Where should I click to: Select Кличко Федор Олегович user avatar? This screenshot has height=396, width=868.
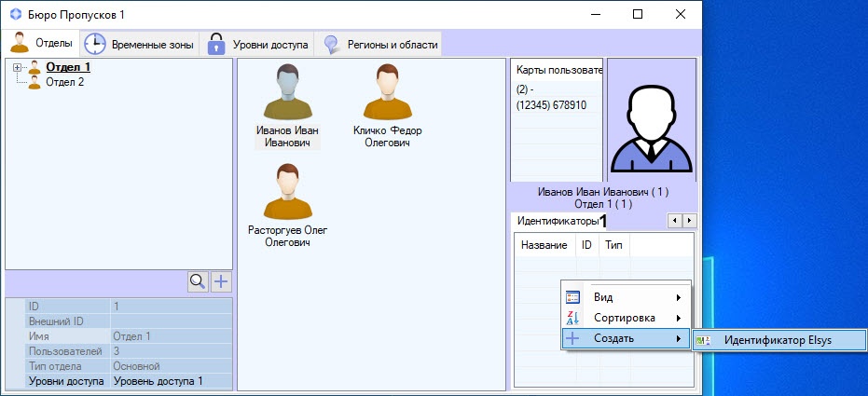(x=387, y=92)
